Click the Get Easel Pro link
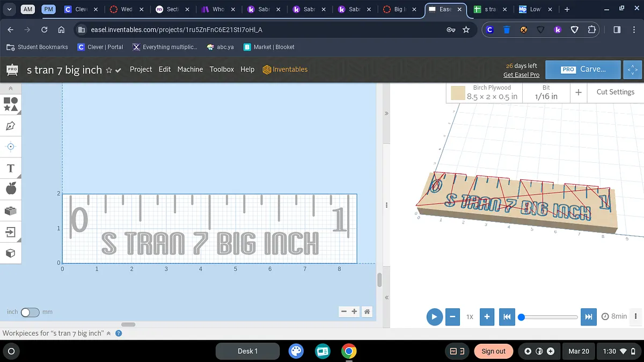The image size is (644, 362). pos(521,75)
